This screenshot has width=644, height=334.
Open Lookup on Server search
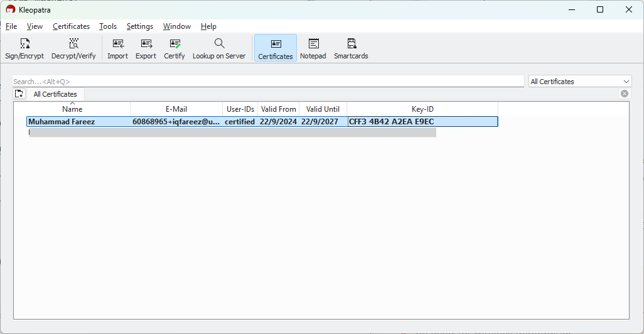click(219, 48)
